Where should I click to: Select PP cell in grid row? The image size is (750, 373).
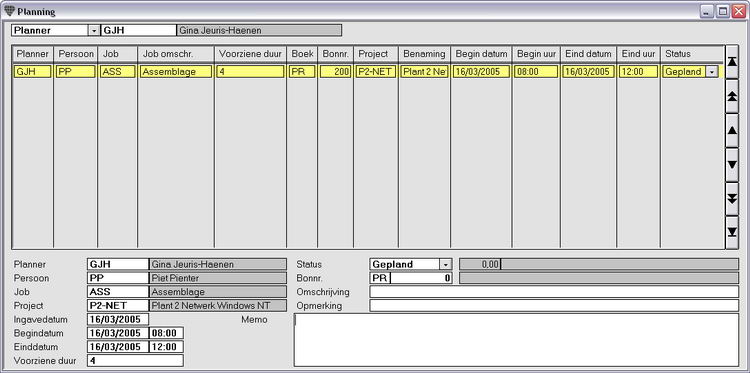(76, 72)
